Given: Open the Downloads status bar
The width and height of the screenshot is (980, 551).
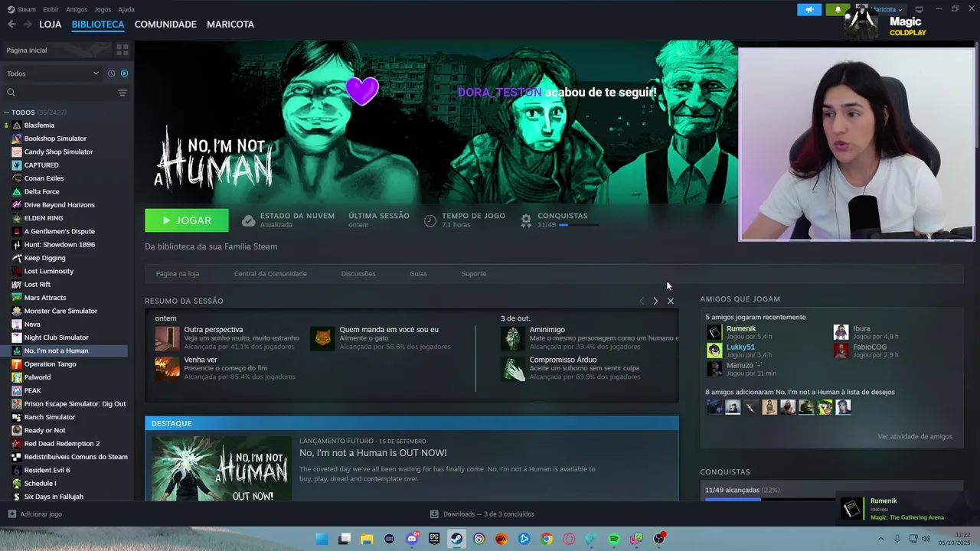Looking at the screenshot, I should click(482, 514).
